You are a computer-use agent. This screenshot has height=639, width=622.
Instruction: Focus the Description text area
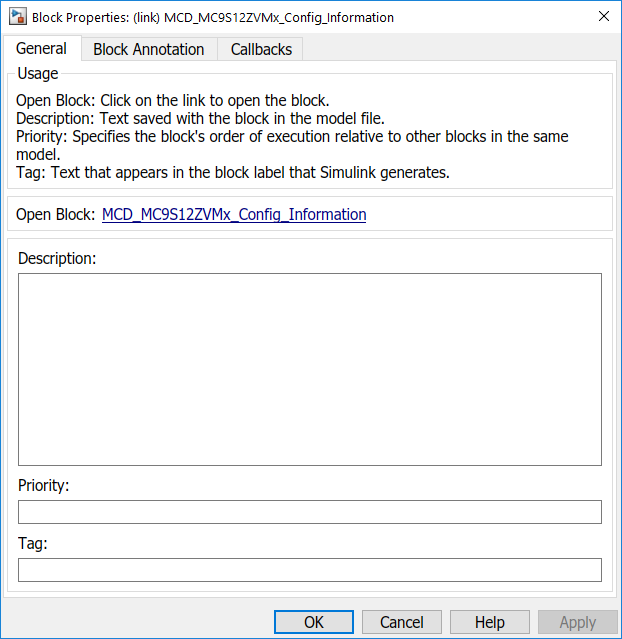click(x=310, y=369)
